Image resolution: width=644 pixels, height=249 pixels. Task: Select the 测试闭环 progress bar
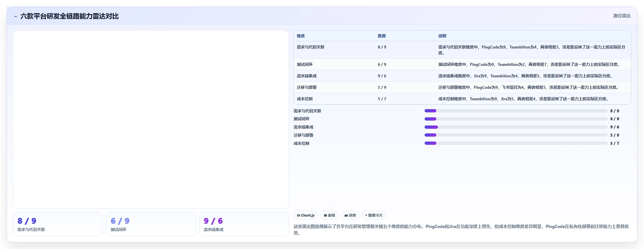(x=516, y=119)
